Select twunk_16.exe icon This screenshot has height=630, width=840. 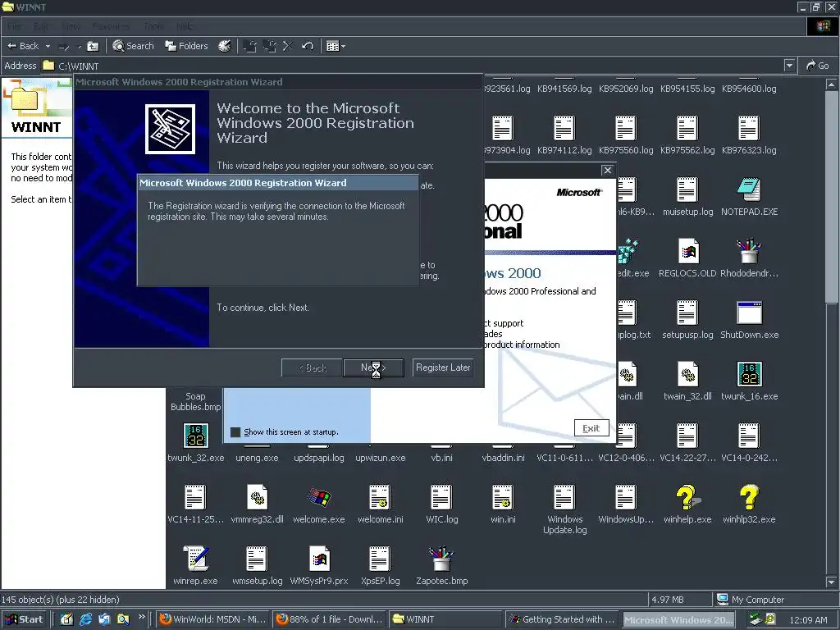click(x=749, y=374)
